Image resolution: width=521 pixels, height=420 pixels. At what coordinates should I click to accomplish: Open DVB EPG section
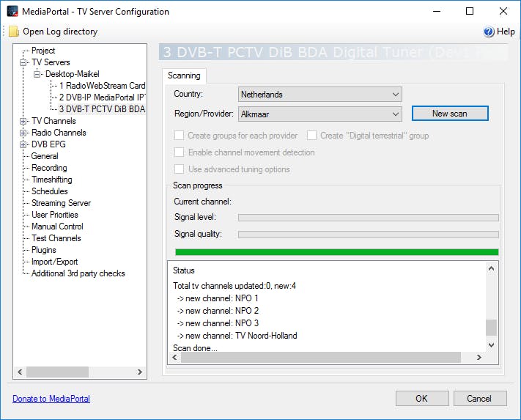point(48,144)
